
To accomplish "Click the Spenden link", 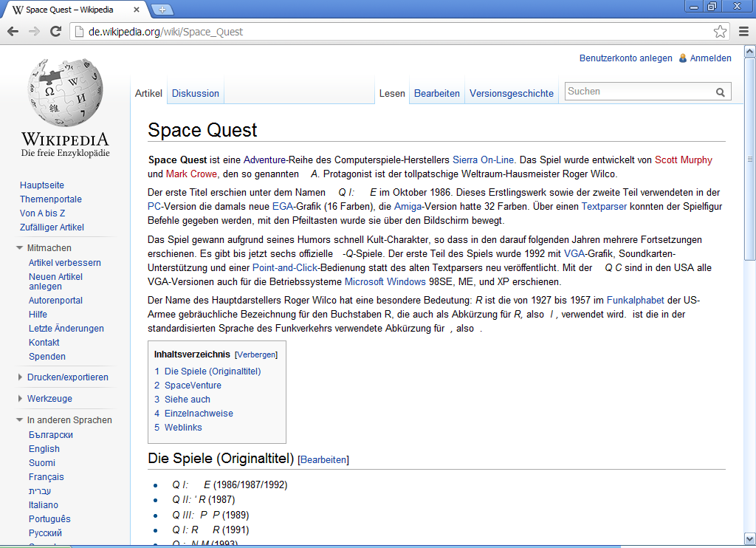I will (47, 357).
